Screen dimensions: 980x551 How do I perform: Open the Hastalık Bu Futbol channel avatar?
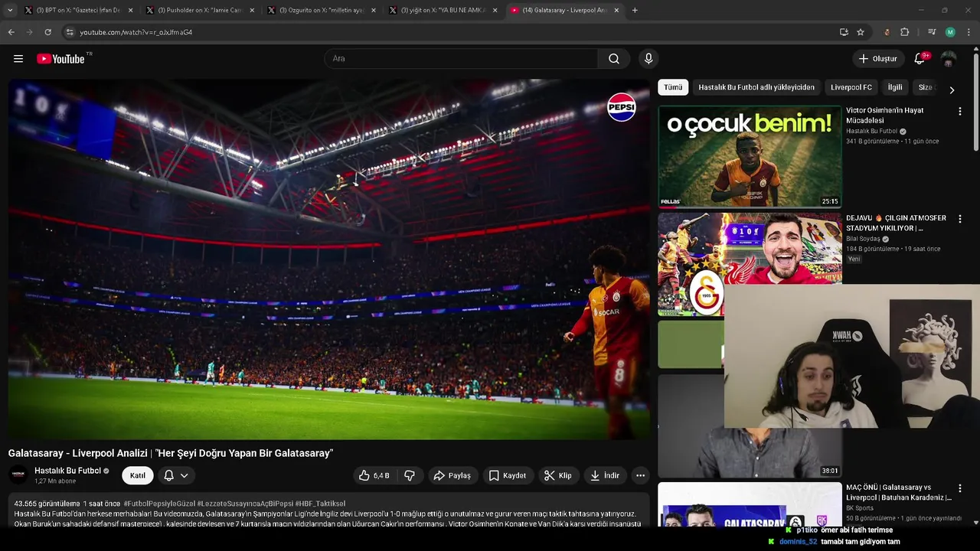[18, 475]
